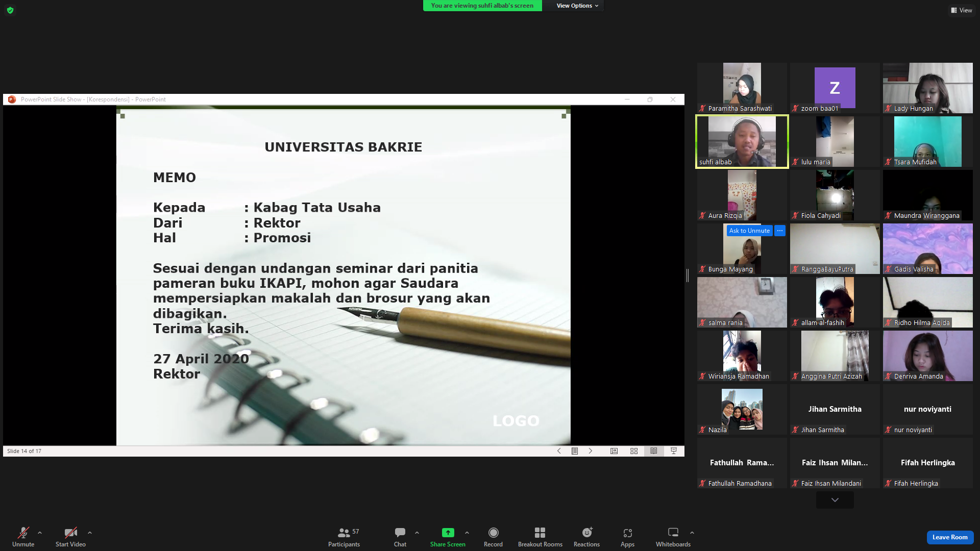Click Ask to Unmute on Bunga Mayang
This screenshot has height=551, width=980.
pos(749,231)
